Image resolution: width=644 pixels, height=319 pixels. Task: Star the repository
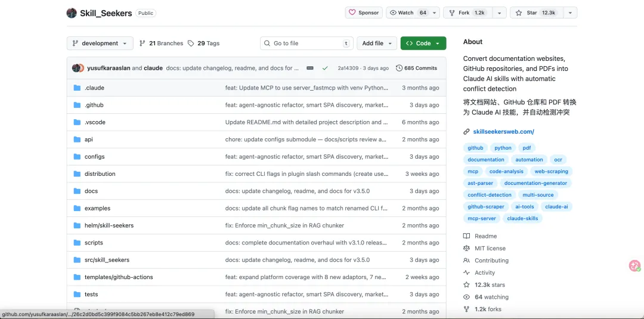[x=537, y=13]
